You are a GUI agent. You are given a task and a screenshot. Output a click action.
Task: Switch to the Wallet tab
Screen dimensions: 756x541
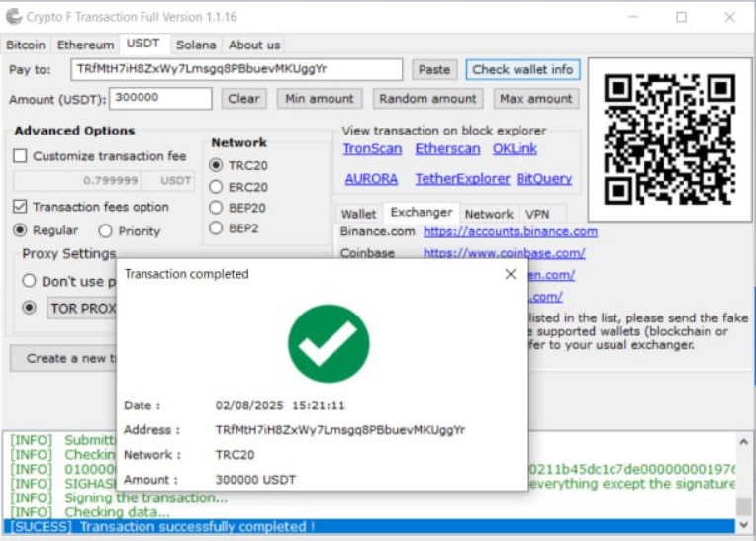358,214
